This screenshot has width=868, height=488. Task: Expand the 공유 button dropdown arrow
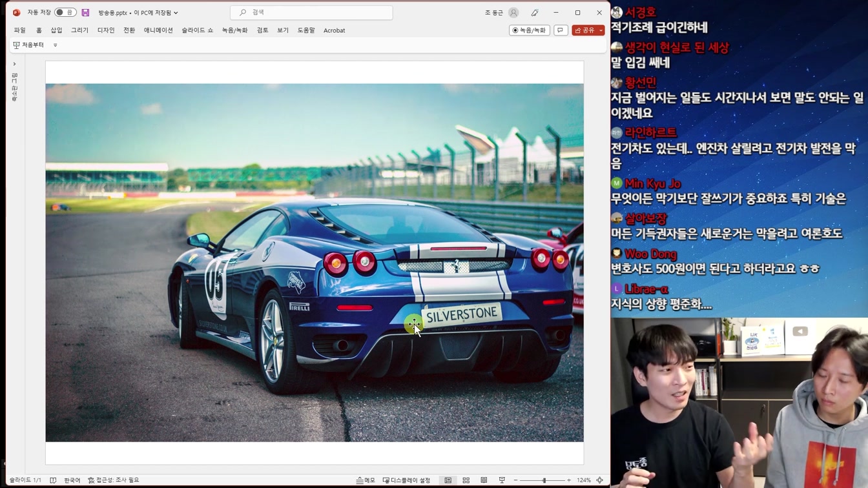601,30
